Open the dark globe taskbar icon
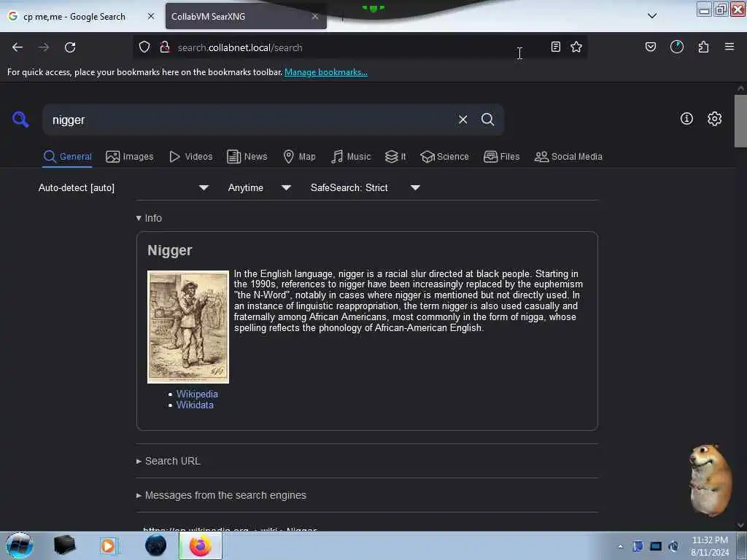 pyautogui.click(x=156, y=545)
